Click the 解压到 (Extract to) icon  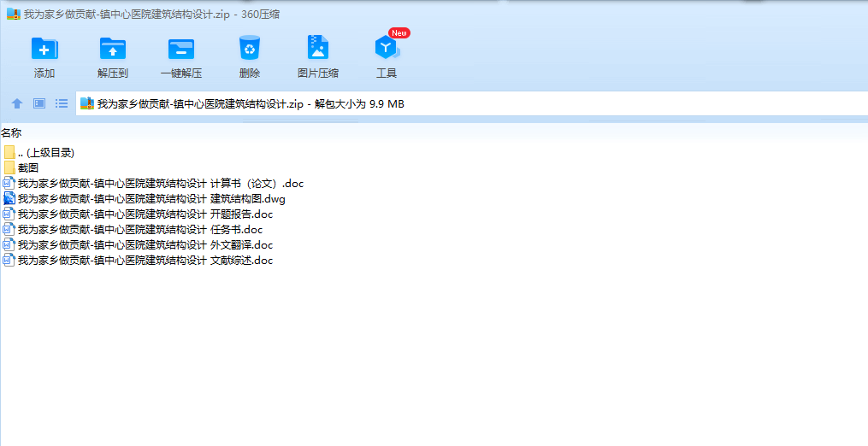112,49
